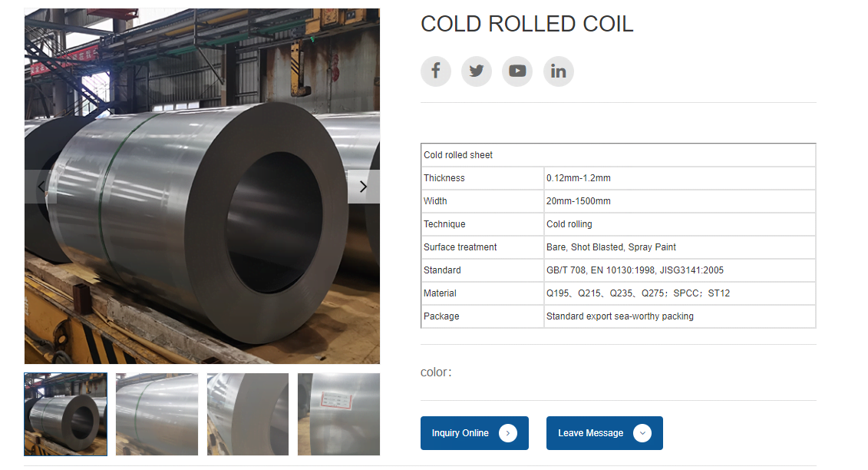This screenshot has width=868, height=470.
Task: Select first coil thumbnail with hollow core
Action: click(66, 414)
